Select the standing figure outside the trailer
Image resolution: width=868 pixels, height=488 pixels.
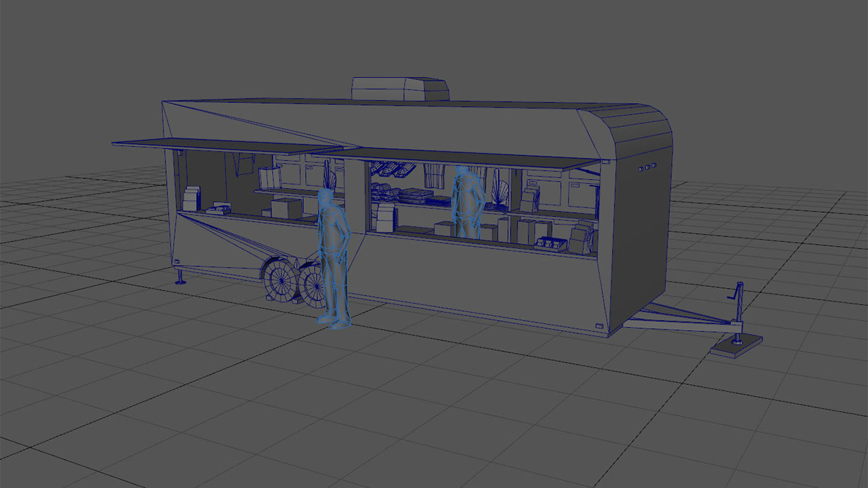(334, 258)
